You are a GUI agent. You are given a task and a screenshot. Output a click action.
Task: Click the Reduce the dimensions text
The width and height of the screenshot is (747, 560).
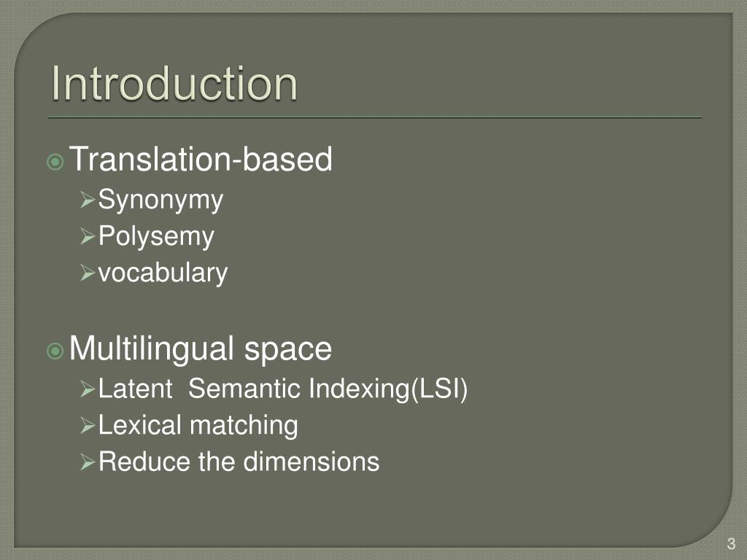tap(239, 462)
